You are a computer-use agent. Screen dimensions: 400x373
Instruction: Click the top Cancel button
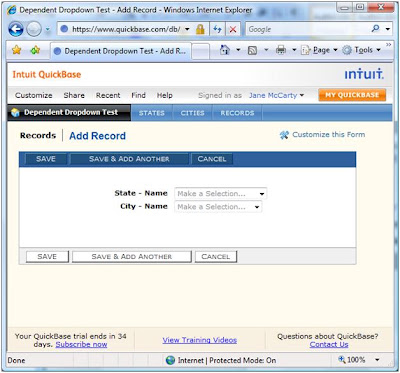(212, 159)
